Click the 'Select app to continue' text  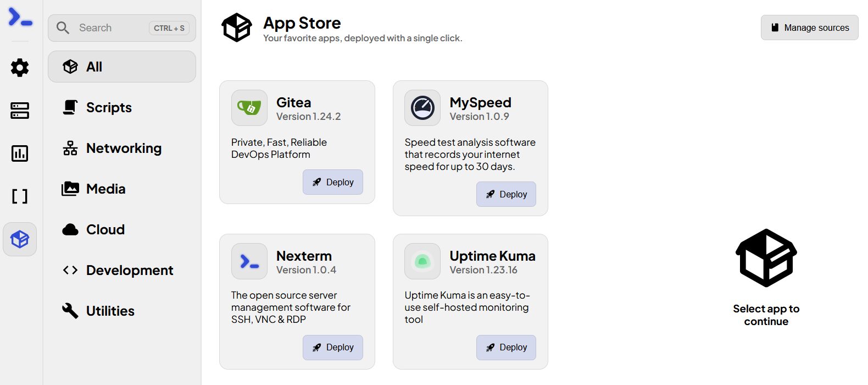click(x=766, y=315)
